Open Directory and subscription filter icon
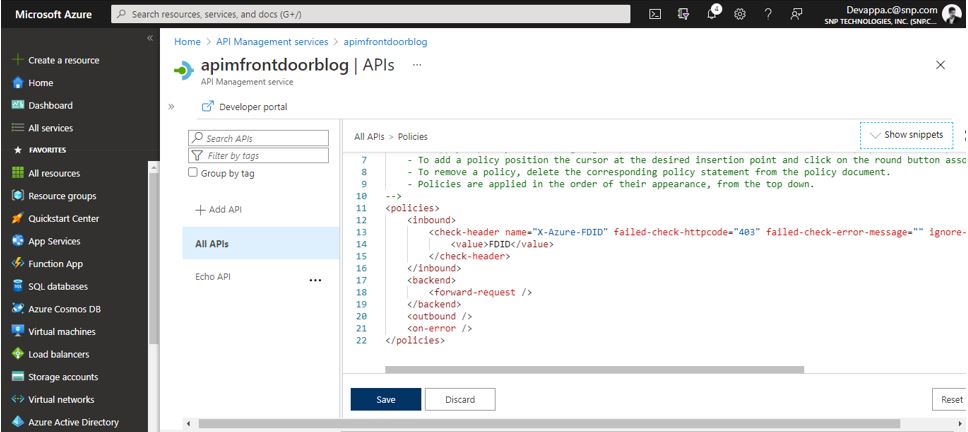Screen dimensions: 968x432 click(x=683, y=14)
